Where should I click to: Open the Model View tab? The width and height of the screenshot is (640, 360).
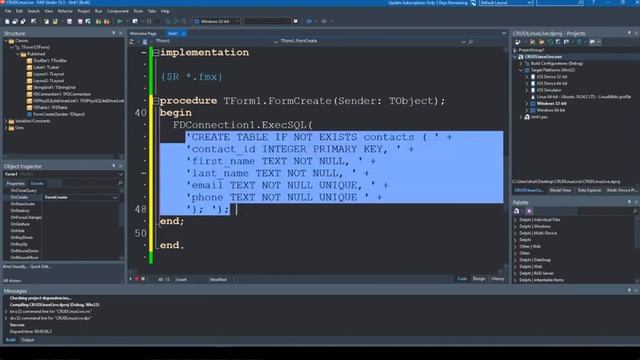coord(560,190)
